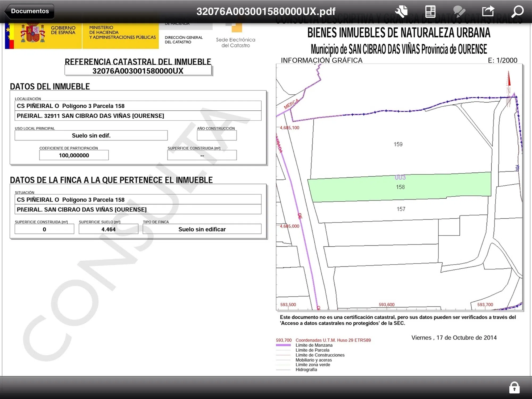Tap parcel 159 on the map
Viewport: 532px width, 399px height.
coord(398,144)
